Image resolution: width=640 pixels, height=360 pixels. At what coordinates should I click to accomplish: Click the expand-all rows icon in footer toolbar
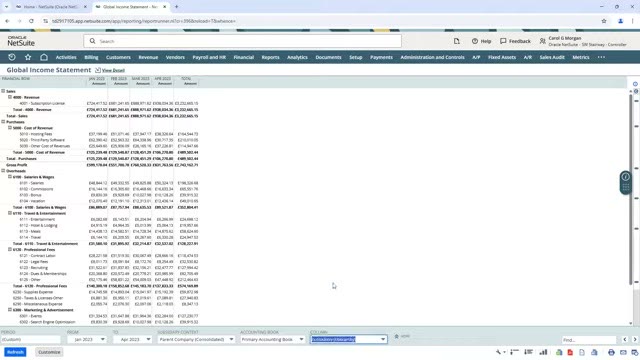coord(529,352)
